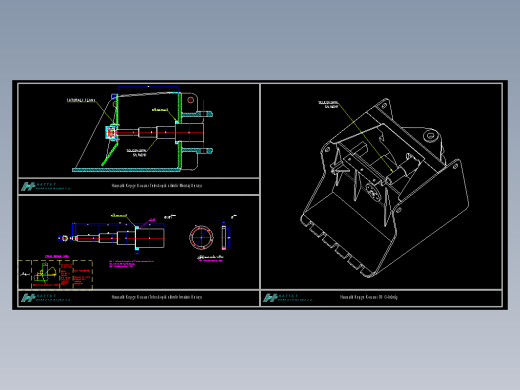The width and height of the screenshot is (520, 390).
Task: Click the title text under the section view
Action: [x=157, y=186]
